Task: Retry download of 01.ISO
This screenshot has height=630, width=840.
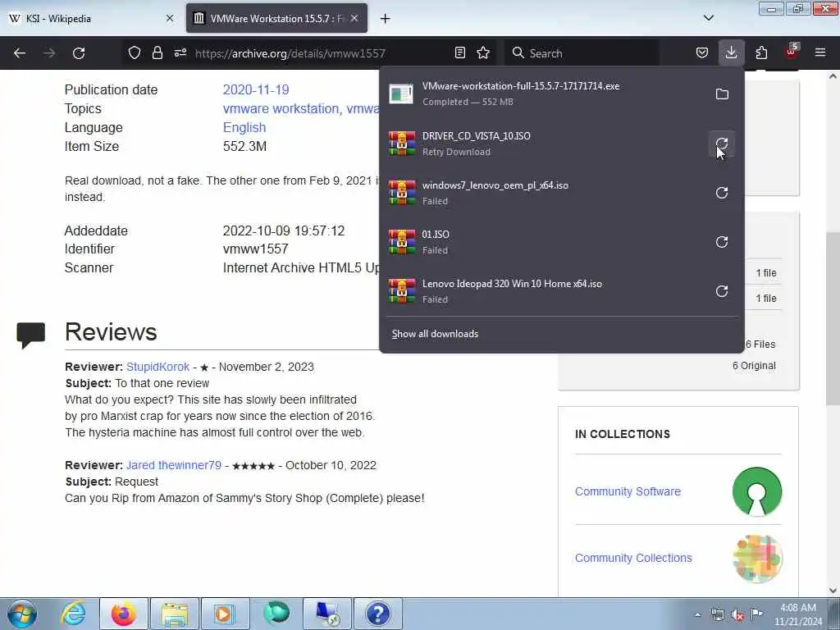Action: 722,242
